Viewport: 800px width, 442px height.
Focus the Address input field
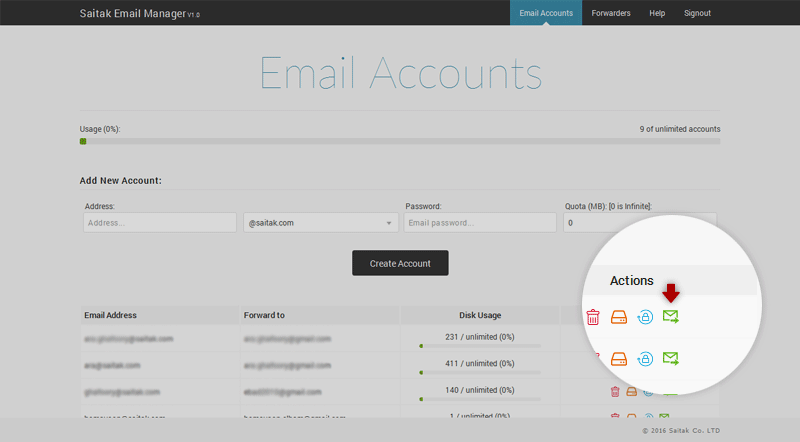click(160, 223)
